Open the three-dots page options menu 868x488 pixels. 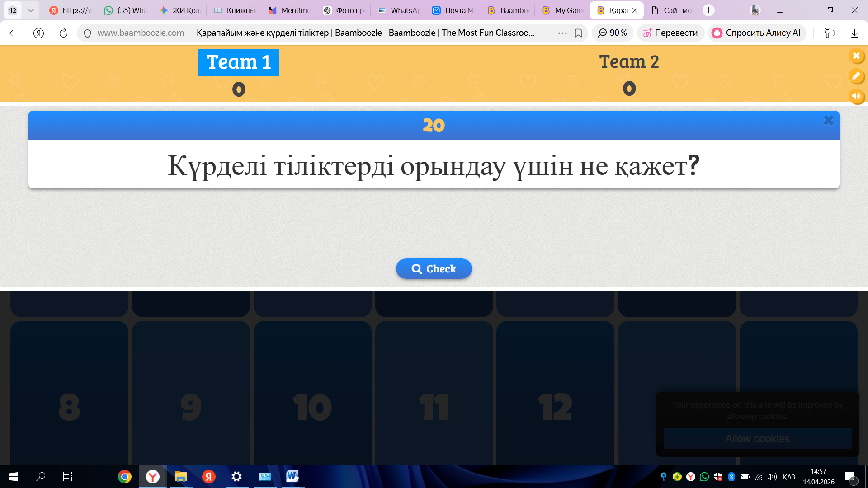click(x=562, y=33)
